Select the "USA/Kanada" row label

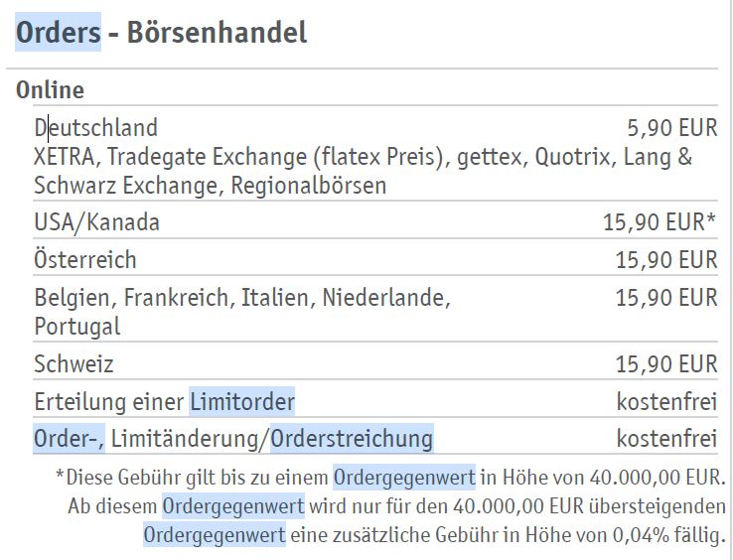pos(96,222)
